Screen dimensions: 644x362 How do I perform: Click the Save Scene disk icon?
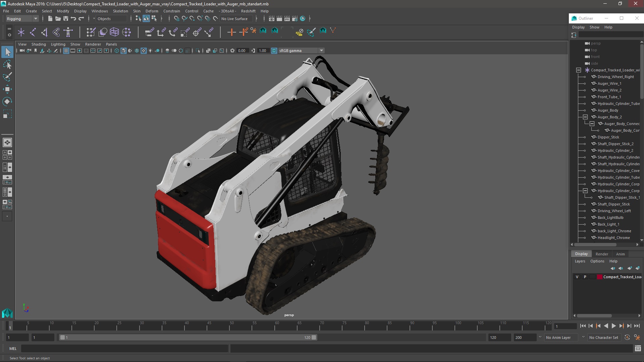coord(66,19)
